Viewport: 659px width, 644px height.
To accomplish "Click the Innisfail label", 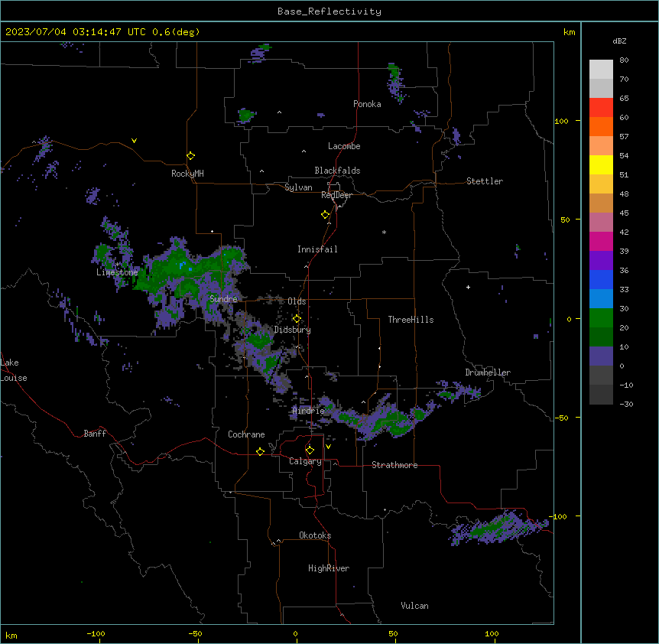I will (x=317, y=249).
